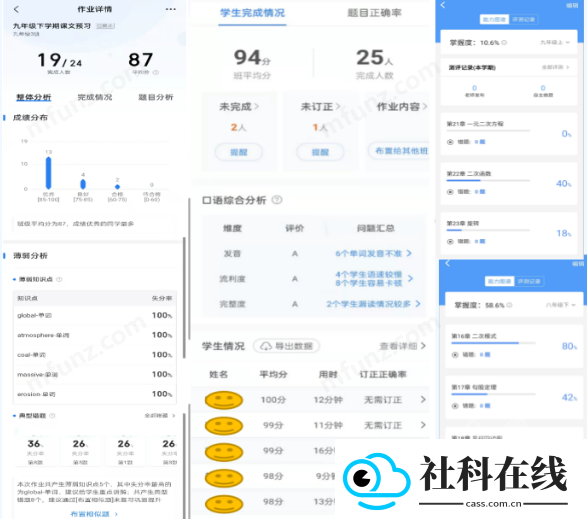This screenshot has width=587, height=519.
Task: Tap the info icon beside 平均分 87
Action: click(156, 72)
